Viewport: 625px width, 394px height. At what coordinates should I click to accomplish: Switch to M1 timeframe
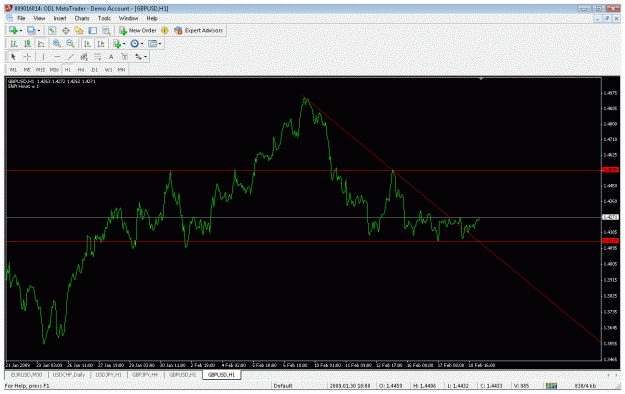click(x=13, y=70)
